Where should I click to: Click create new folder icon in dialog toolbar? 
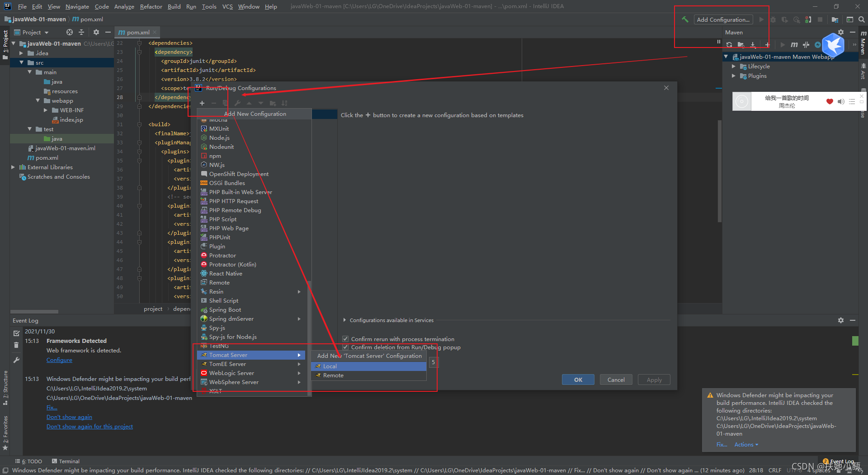tap(273, 103)
